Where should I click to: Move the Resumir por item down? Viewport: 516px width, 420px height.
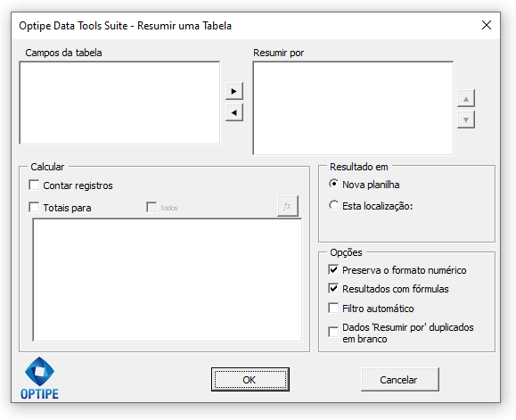[x=466, y=119]
